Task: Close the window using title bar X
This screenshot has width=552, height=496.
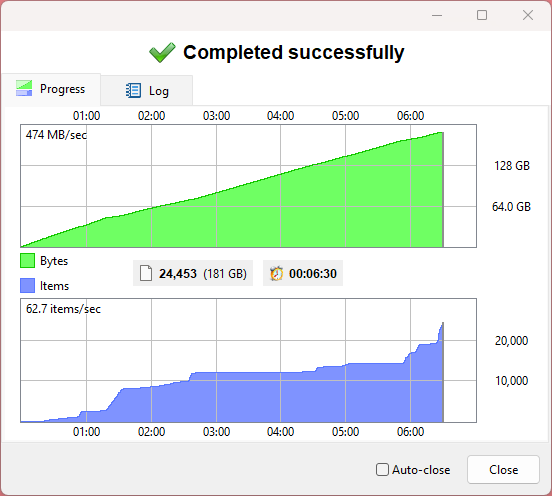Action: pos(528,15)
